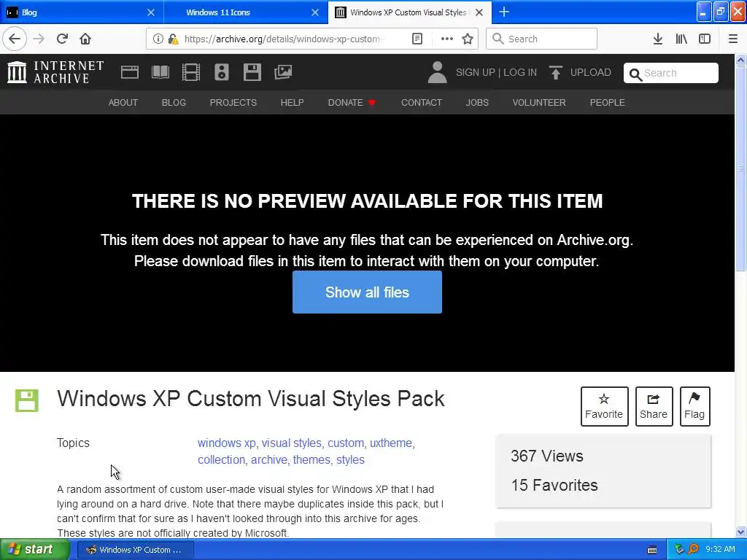Click SIGN UP link
This screenshot has height=560, width=747.
point(476,72)
